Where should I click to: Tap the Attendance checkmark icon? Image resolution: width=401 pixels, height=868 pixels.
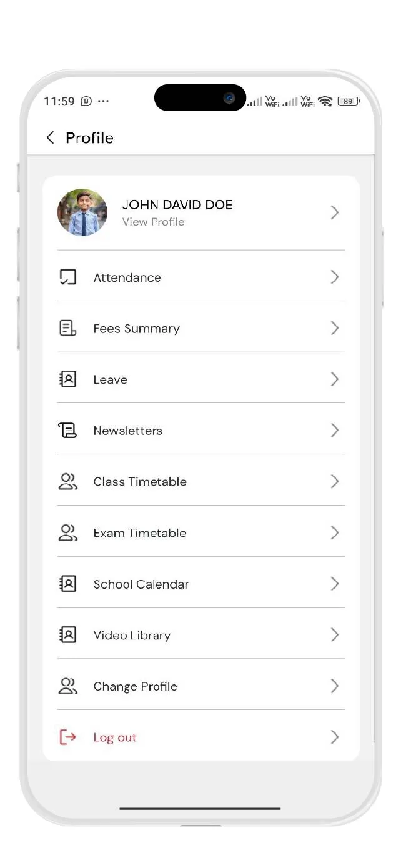coord(67,277)
